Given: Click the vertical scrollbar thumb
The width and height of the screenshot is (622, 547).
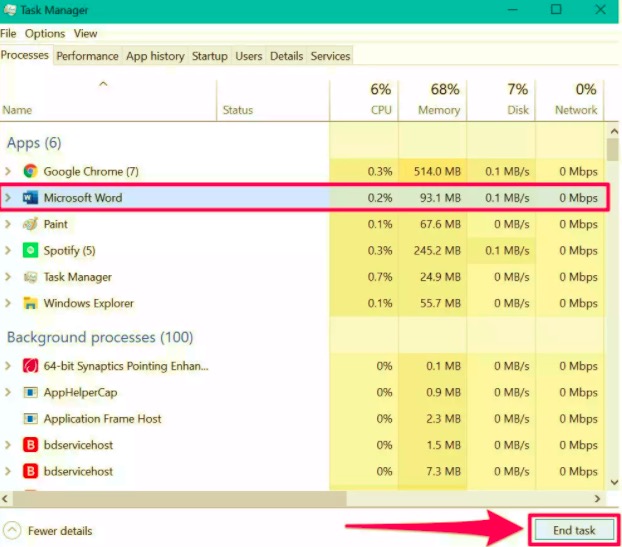Looking at the screenshot, I should pyautogui.click(x=614, y=149).
